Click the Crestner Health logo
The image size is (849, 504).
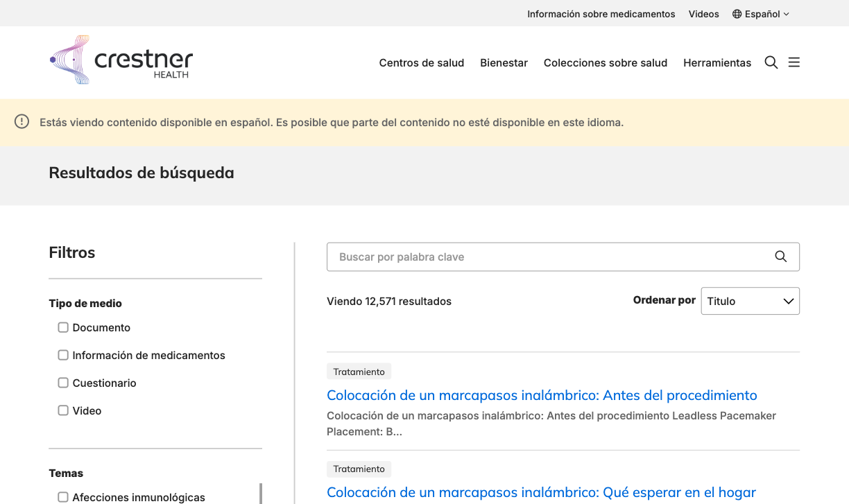point(121,60)
